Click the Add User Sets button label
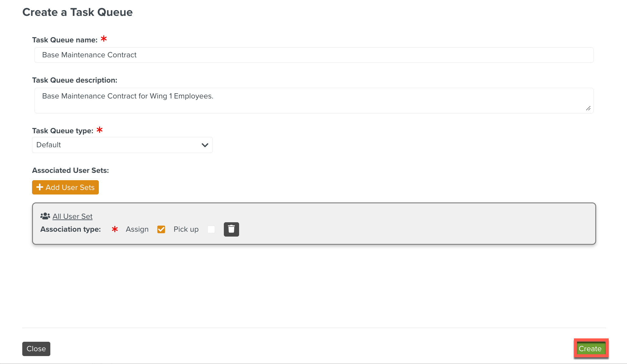Image resolution: width=627 pixels, height=364 pixels. click(70, 187)
